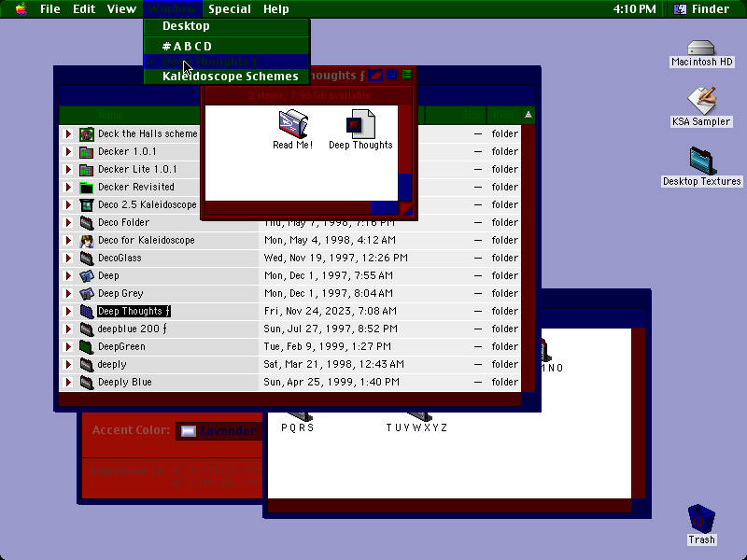Select the T U V W X Y Z folder label

pyautogui.click(x=416, y=427)
